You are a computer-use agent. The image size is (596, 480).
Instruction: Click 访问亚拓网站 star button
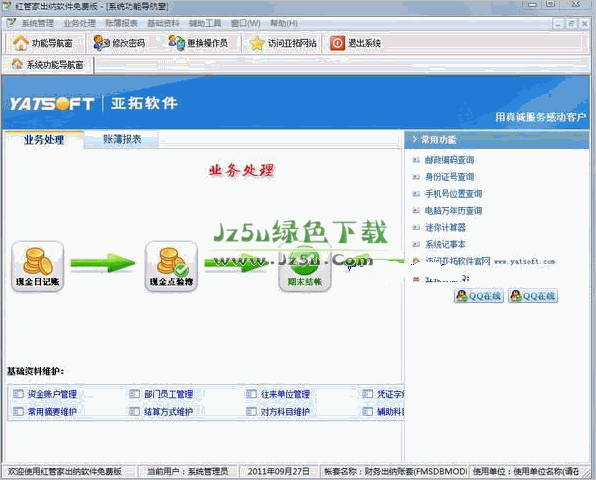point(283,43)
